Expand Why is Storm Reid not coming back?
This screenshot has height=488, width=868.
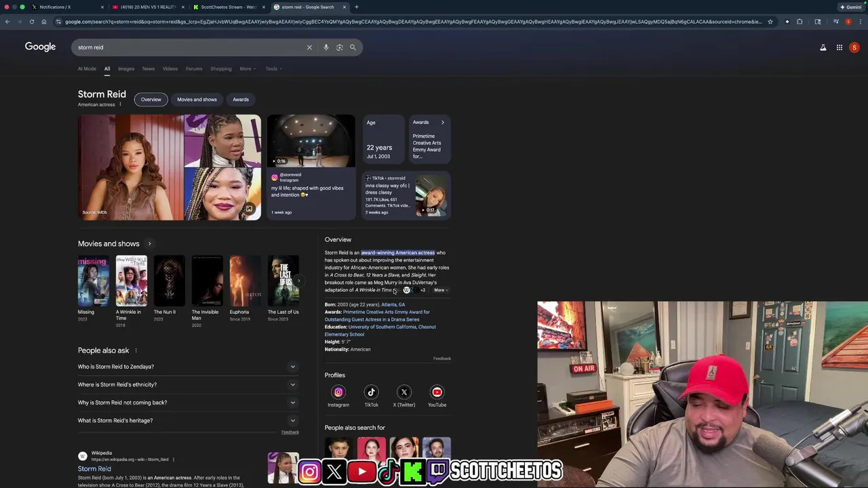pos(189,403)
